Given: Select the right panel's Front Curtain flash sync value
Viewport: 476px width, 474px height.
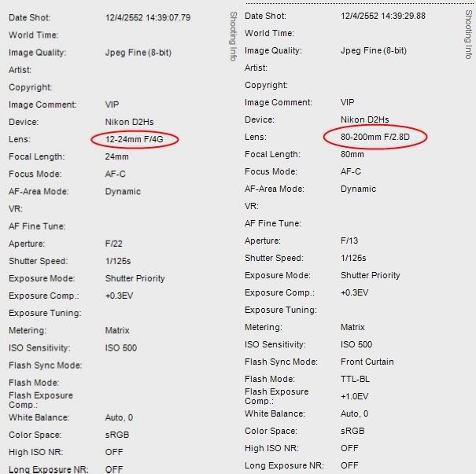Looking at the screenshot, I should (x=367, y=362).
